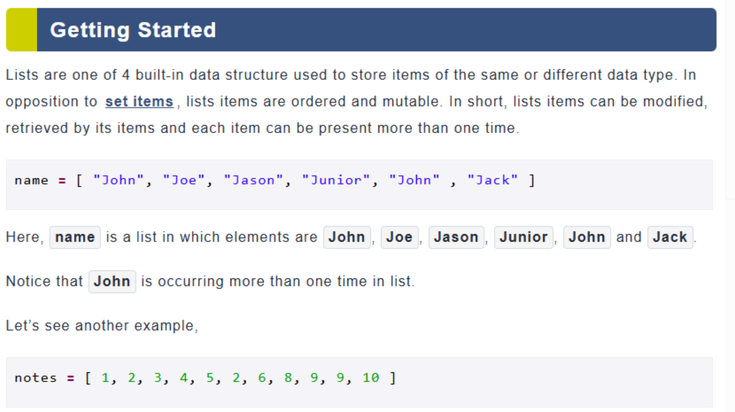The height and width of the screenshot is (412, 735).
Task: Click the "Jason" inline code badge
Action: [456, 237]
